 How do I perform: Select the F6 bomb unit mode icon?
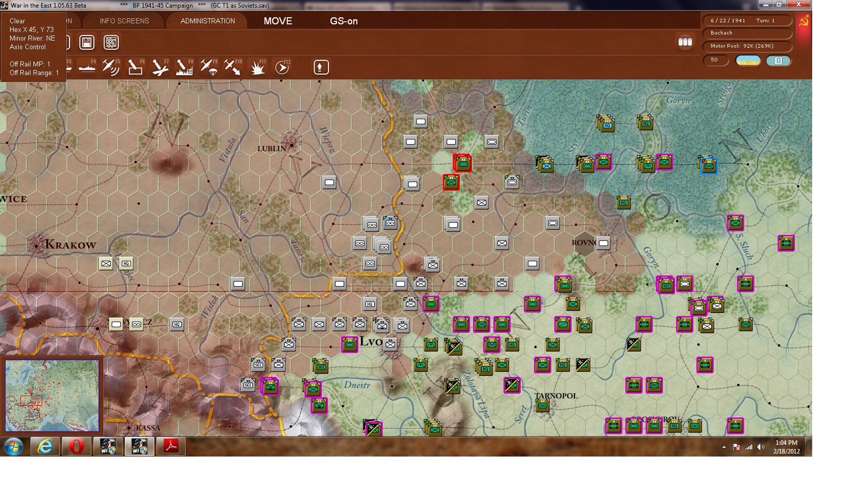(135, 67)
